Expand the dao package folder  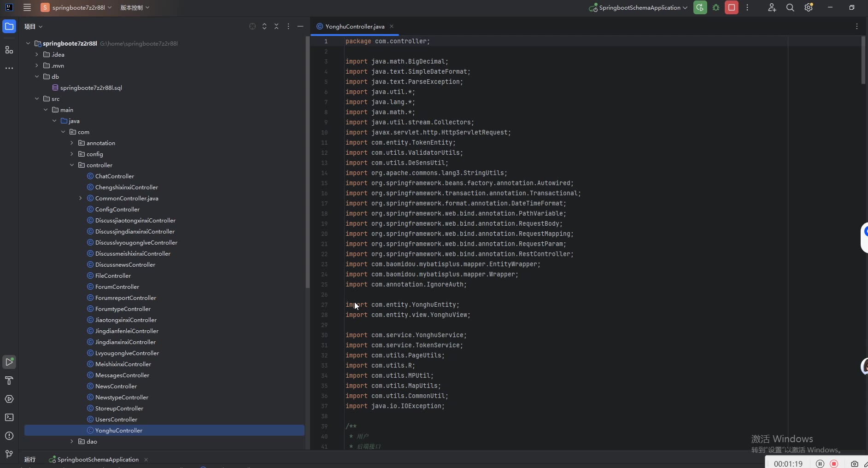72,442
